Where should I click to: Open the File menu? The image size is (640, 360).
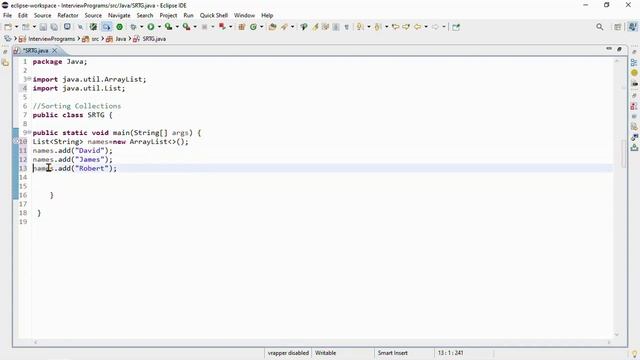click(7, 16)
